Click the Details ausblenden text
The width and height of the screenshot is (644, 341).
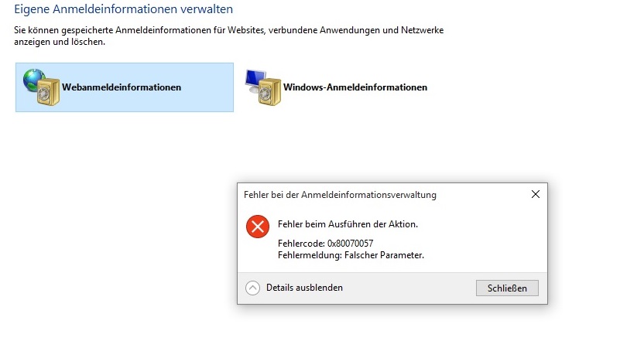click(x=304, y=288)
